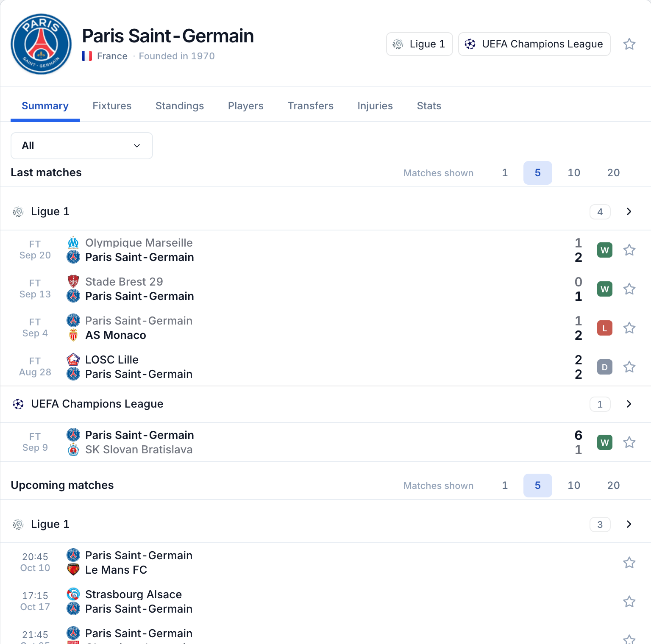This screenshot has height=644, width=651.
Task: Favorite Paris Saint-Germain with the header star
Action: pos(629,44)
